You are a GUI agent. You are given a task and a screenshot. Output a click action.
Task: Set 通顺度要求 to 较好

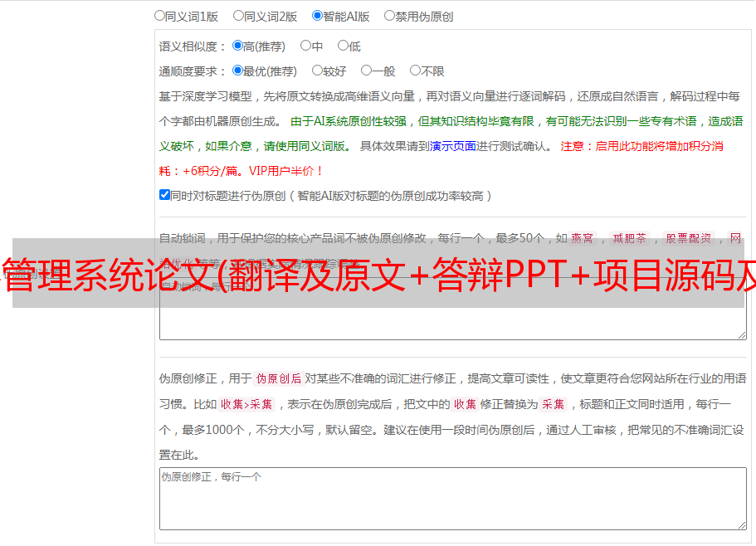click(x=317, y=71)
